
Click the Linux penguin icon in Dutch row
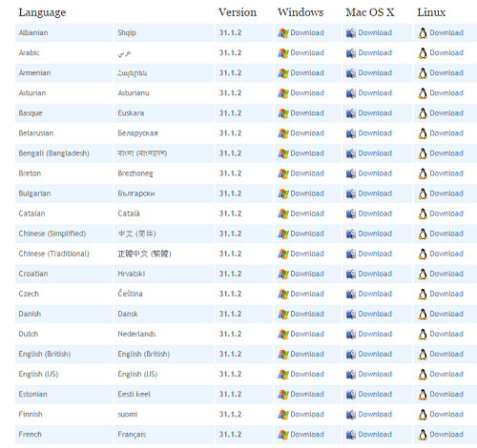(423, 335)
